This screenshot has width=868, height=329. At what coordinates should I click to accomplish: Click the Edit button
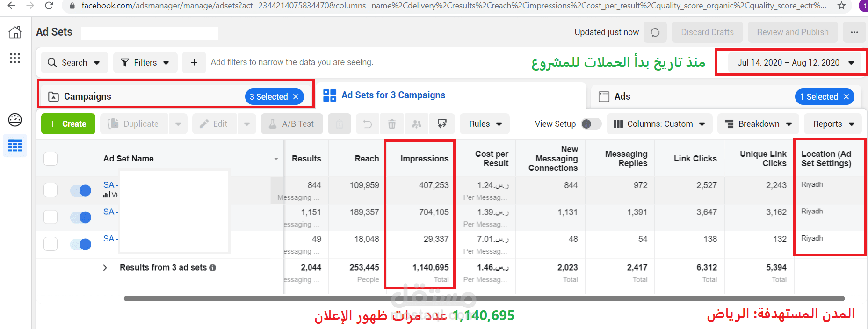click(x=214, y=124)
